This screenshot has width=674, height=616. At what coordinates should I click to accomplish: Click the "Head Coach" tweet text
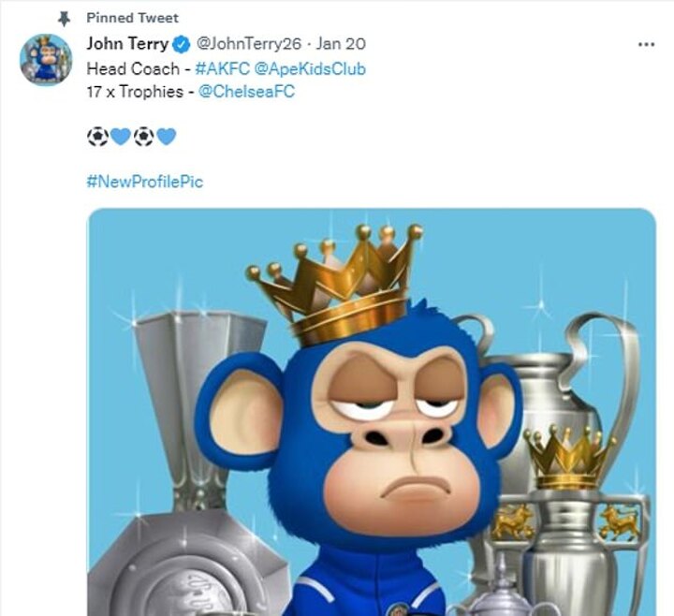pos(132,68)
